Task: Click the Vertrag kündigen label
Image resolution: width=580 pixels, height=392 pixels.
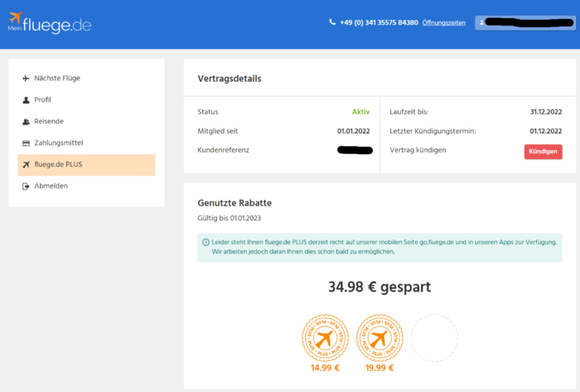Action: tap(418, 150)
